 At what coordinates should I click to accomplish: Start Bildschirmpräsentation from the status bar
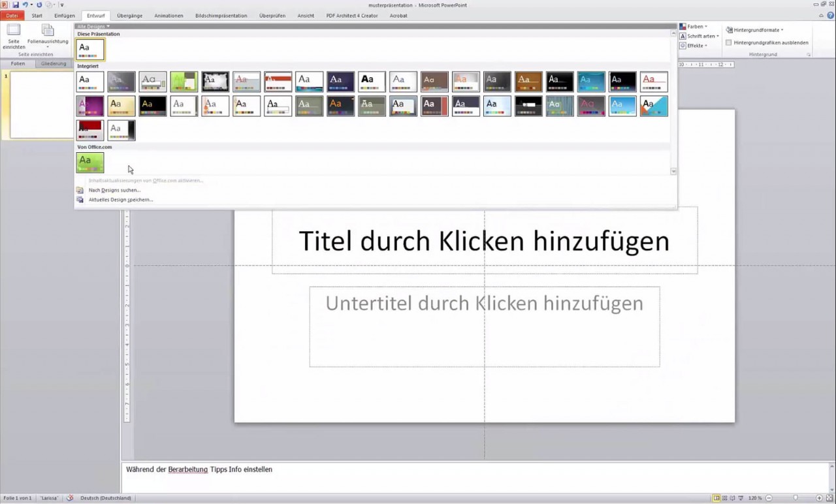(x=741, y=497)
